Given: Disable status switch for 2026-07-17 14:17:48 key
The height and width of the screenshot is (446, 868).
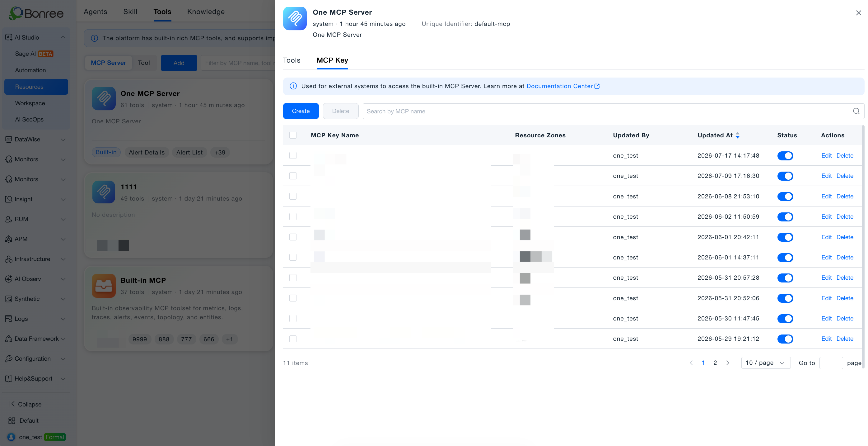Looking at the screenshot, I should (785, 155).
